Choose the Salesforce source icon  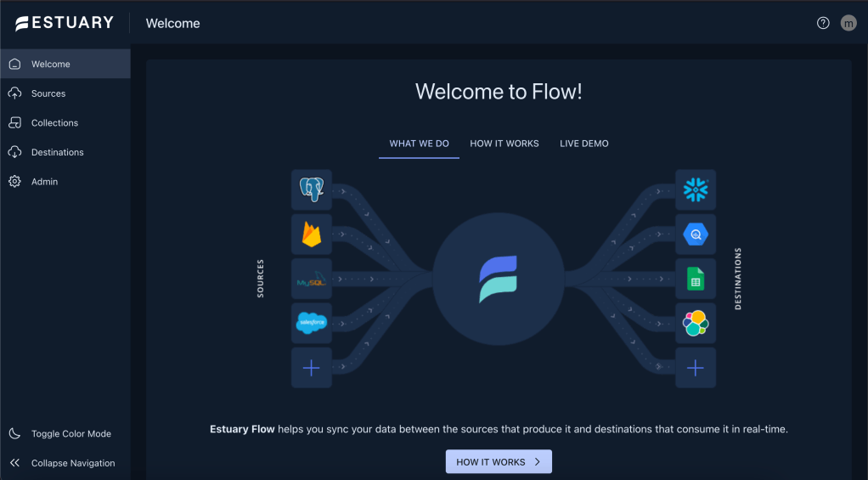pyautogui.click(x=311, y=323)
